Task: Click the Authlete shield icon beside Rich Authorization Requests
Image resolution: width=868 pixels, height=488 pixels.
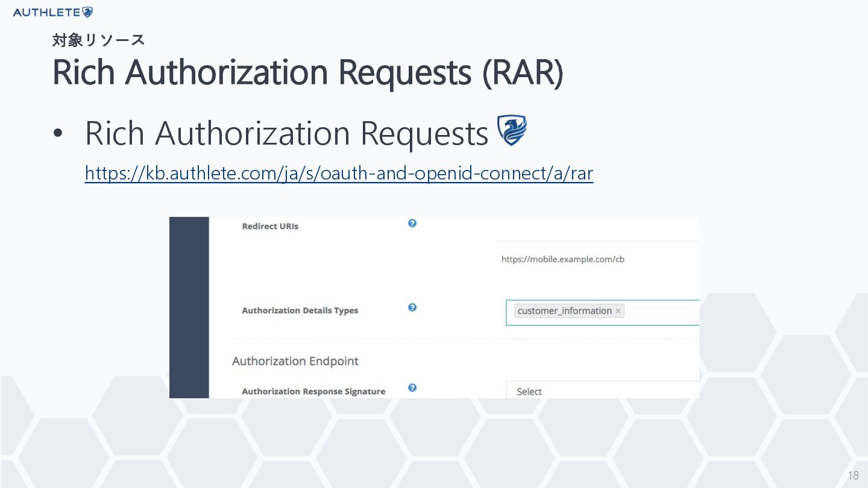Action: (512, 130)
